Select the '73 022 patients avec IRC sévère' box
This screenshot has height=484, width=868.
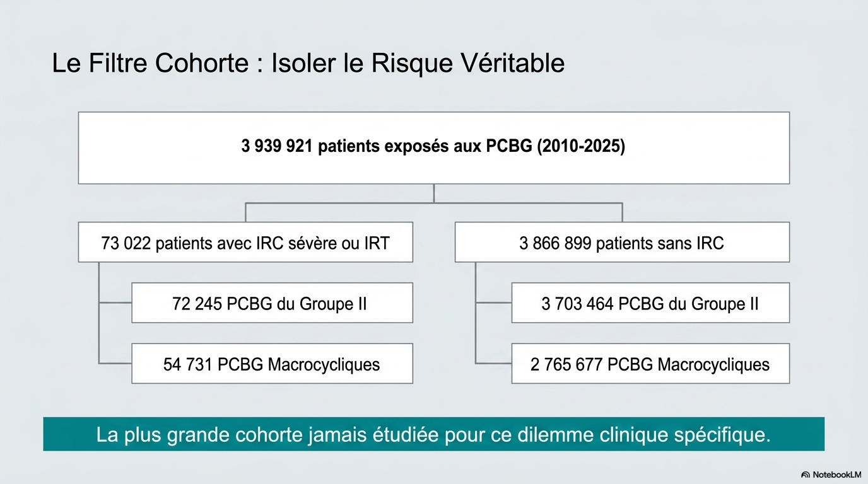245,242
